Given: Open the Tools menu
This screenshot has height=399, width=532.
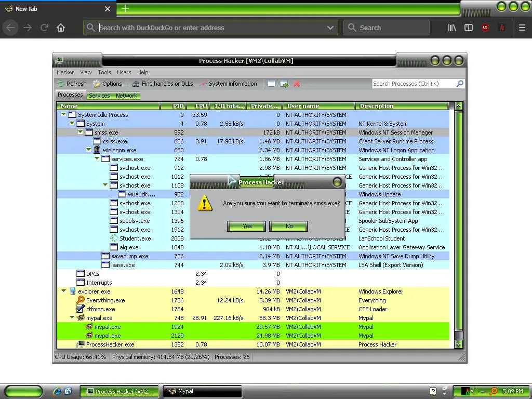Looking at the screenshot, I should click(x=104, y=72).
